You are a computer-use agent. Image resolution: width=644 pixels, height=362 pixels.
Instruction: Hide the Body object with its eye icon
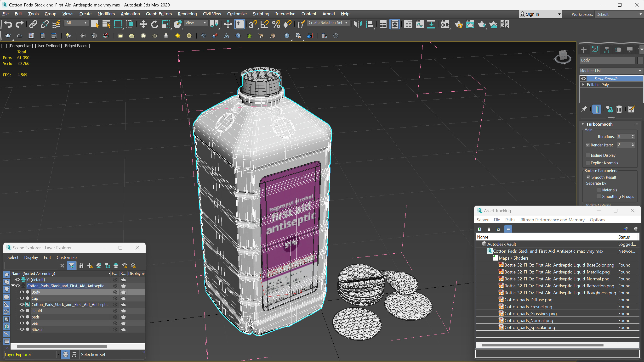click(22, 292)
